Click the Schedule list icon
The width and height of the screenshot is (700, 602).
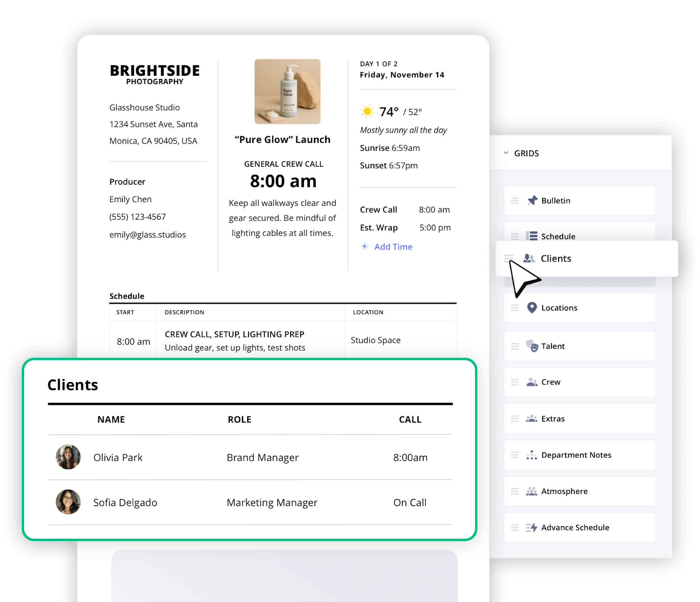click(532, 236)
